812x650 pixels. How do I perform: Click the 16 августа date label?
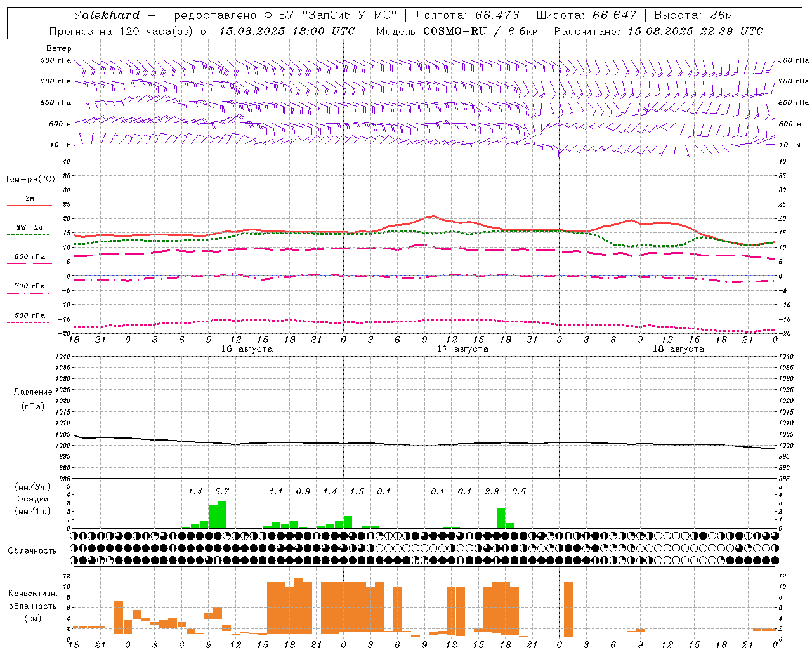pyautogui.click(x=247, y=349)
